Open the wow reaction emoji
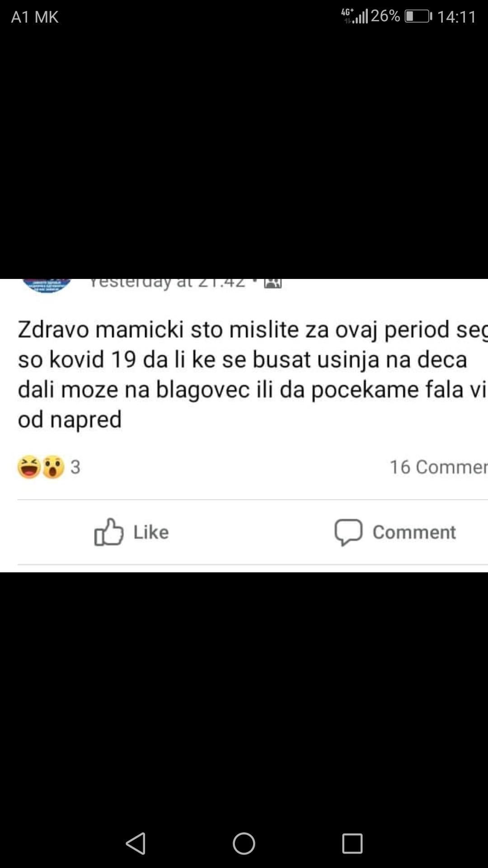Image resolution: width=488 pixels, height=868 pixels. coord(53,467)
